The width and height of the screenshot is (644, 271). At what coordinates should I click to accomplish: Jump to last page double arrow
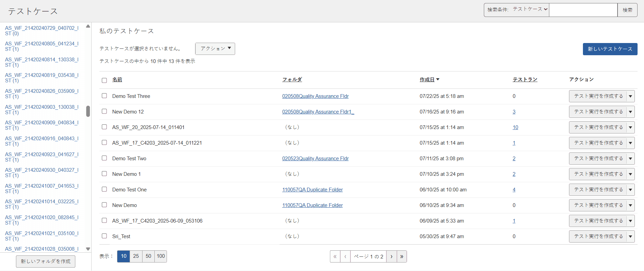pyautogui.click(x=402, y=256)
